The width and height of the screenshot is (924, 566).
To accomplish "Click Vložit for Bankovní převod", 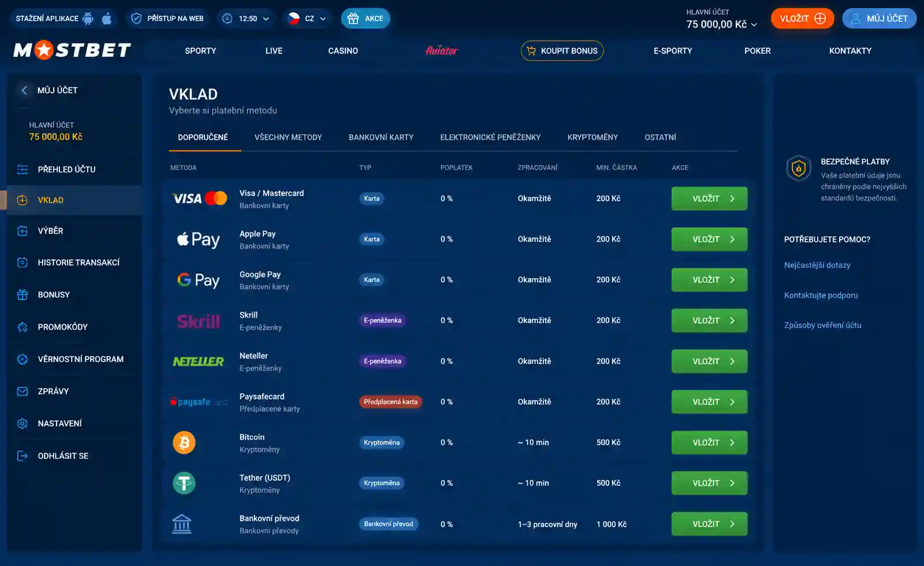I will pyautogui.click(x=709, y=524).
